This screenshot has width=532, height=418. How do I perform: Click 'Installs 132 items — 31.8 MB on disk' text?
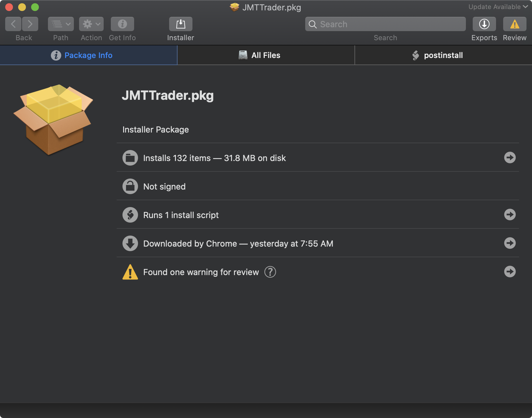pos(214,158)
